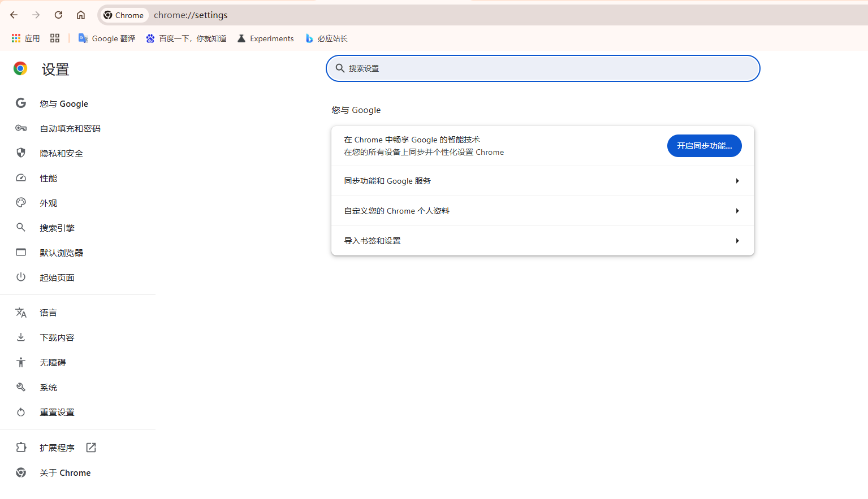
Task: Click the external link icon beside 扩展程序
Action: (91, 448)
